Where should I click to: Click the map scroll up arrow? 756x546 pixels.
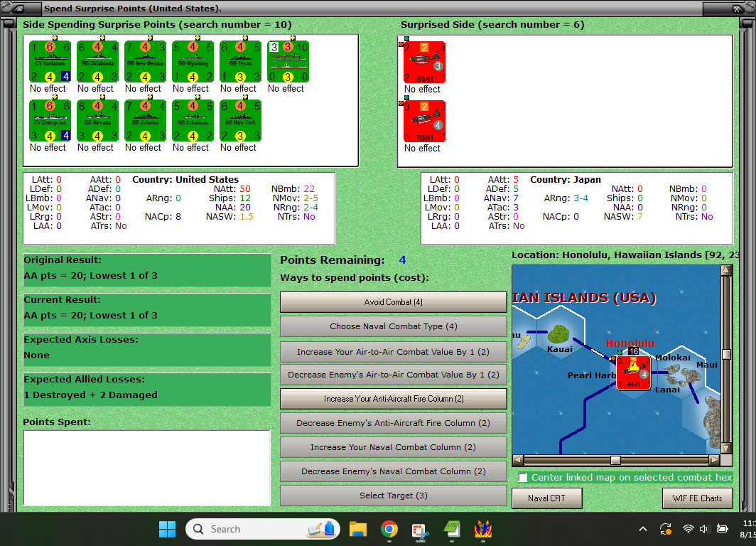tap(726, 269)
